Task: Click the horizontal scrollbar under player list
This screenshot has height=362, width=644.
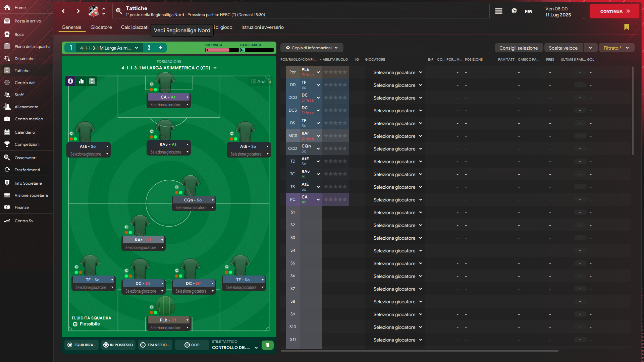Action: pyautogui.click(x=420, y=351)
